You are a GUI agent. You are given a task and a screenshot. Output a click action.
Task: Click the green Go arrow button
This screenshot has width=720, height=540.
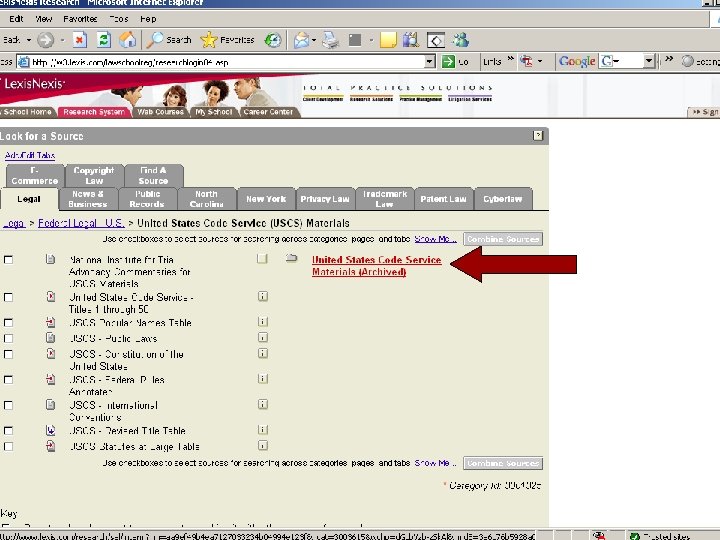[x=448, y=61]
